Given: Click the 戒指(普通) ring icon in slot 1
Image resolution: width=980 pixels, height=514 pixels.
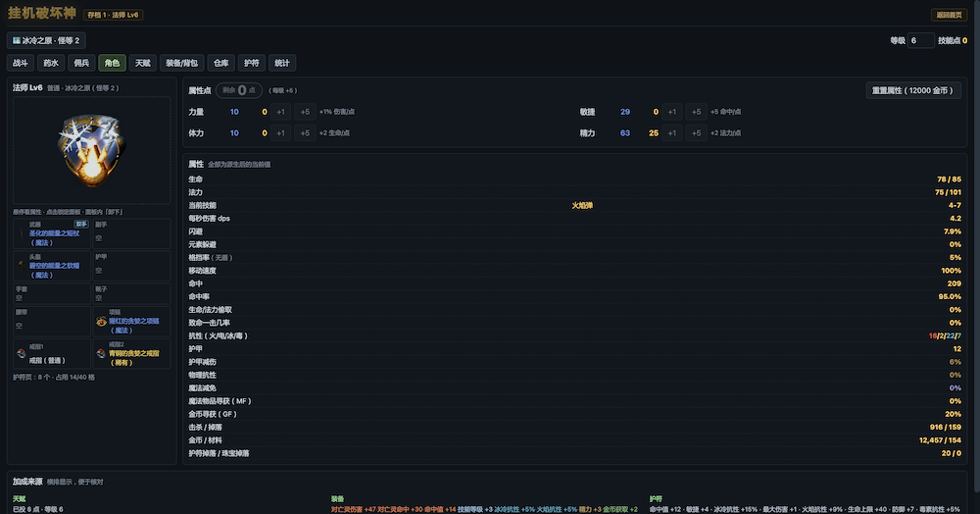Looking at the screenshot, I should [x=22, y=354].
